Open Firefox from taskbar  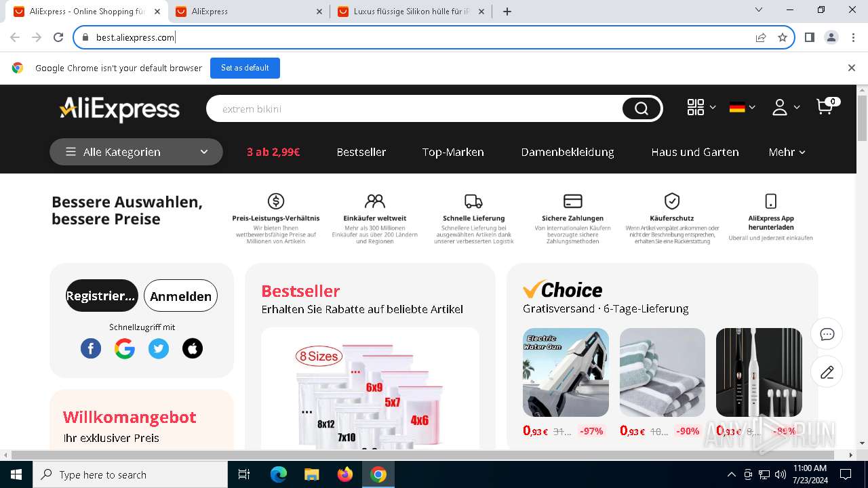(x=345, y=474)
